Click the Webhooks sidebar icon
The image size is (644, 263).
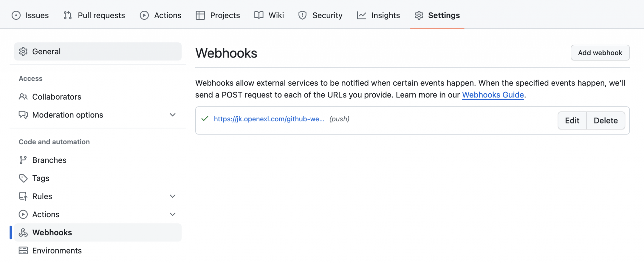tap(23, 233)
